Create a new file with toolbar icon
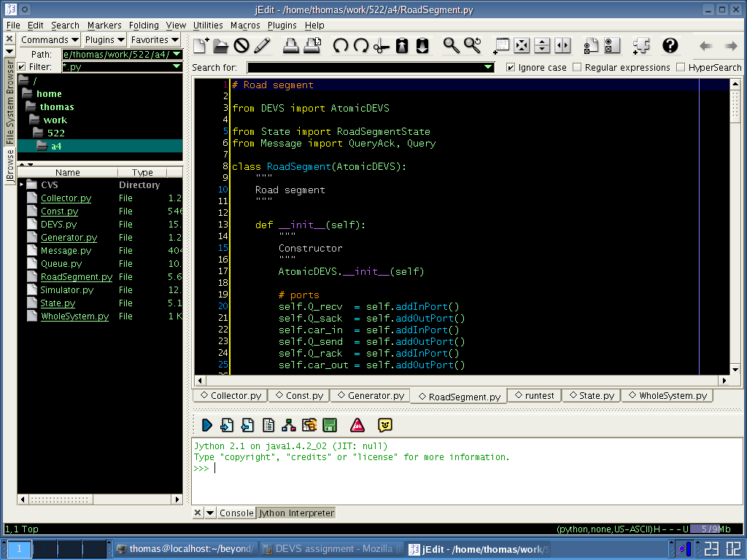747x560 pixels. pyautogui.click(x=201, y=45)
